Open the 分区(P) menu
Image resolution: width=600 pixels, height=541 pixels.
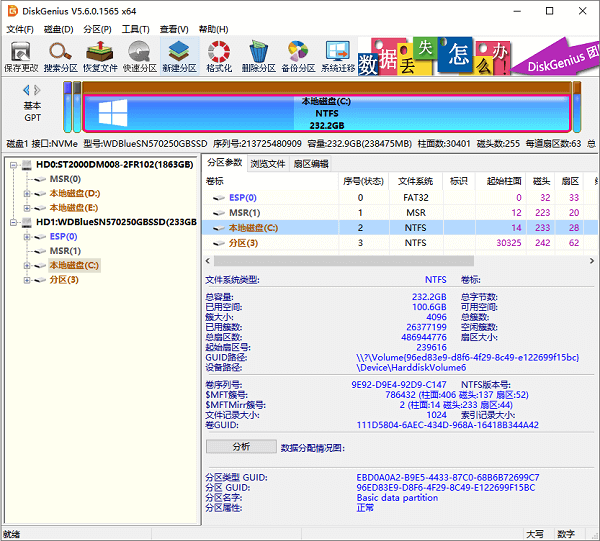[97, 29]
